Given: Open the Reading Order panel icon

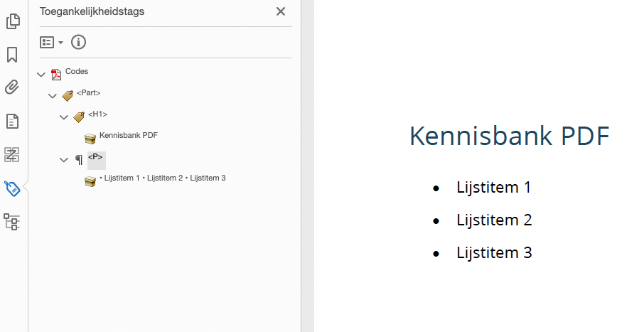Looking at the screenshot, I should click(12, 155).
